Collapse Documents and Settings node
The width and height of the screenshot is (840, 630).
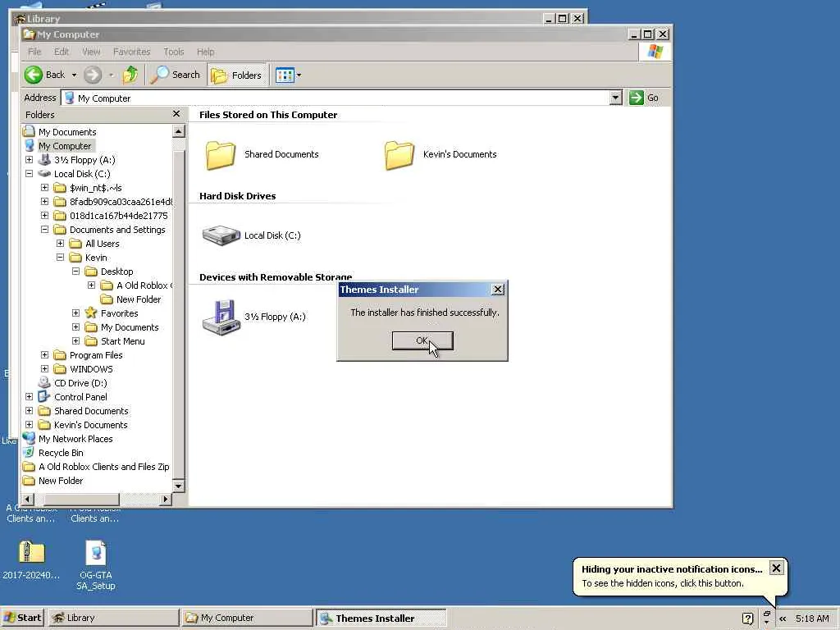[44, 230]
